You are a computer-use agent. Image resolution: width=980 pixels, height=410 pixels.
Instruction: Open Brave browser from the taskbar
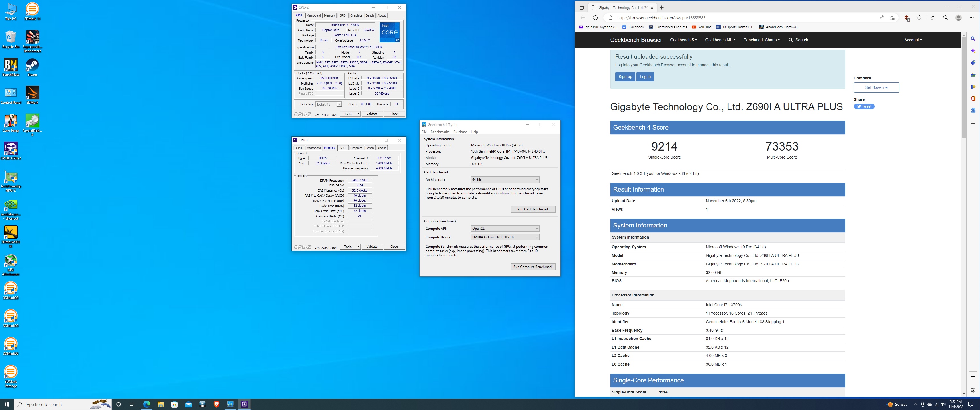(217, 404)
